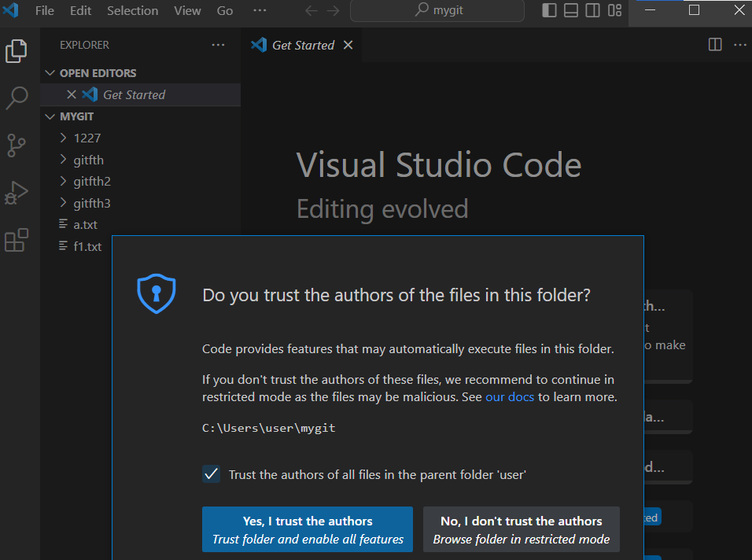Image resolution: width=752 pixels, height=560 pixels.
Task: Collapse the Open Editors section
Action: click(x=50, y=73)
